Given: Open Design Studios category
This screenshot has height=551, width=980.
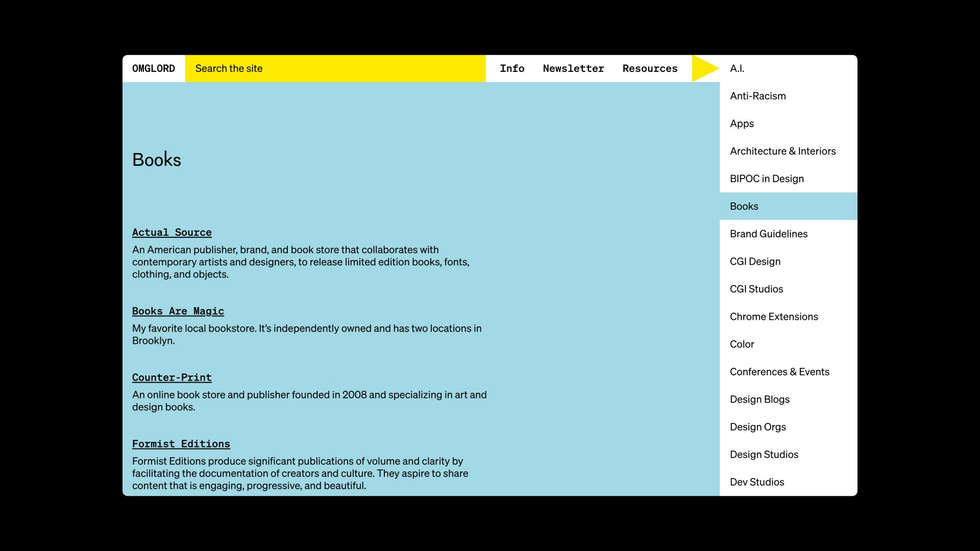Looking at the screenshot, I should coord(789,454).
